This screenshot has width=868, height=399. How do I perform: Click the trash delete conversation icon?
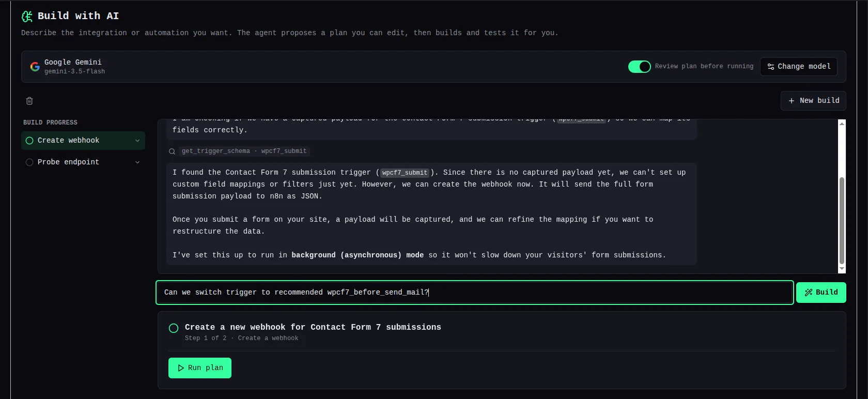pyautogui.click(x=29, y=101)
